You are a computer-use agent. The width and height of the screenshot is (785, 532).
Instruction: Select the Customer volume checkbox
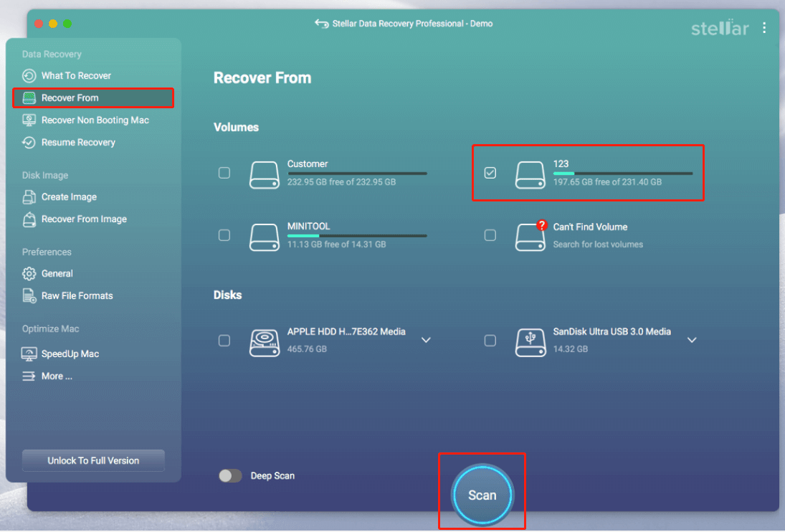pos(224,173)
